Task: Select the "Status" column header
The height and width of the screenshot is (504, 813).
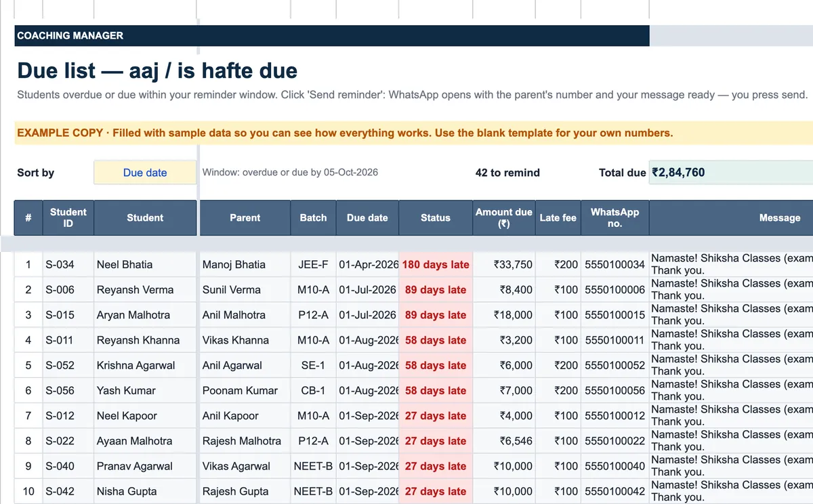Action: click(x=436, y=217)
